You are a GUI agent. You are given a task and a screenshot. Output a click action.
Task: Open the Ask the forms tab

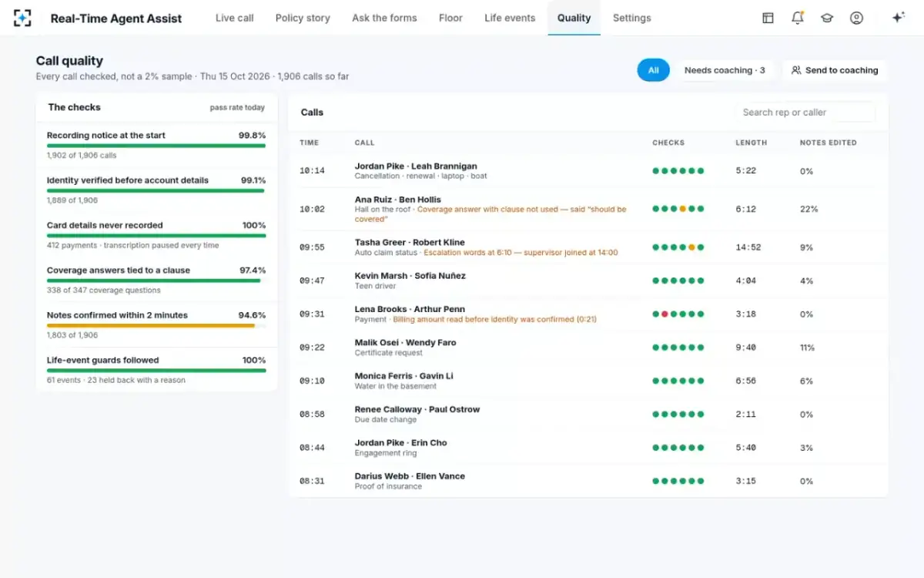pyautogui.click(x=384, y=18)
